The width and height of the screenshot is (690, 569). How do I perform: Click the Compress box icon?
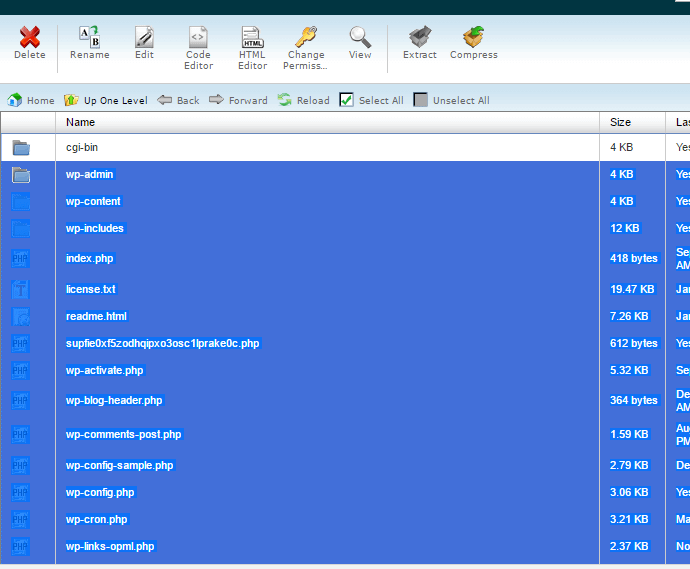473,37
